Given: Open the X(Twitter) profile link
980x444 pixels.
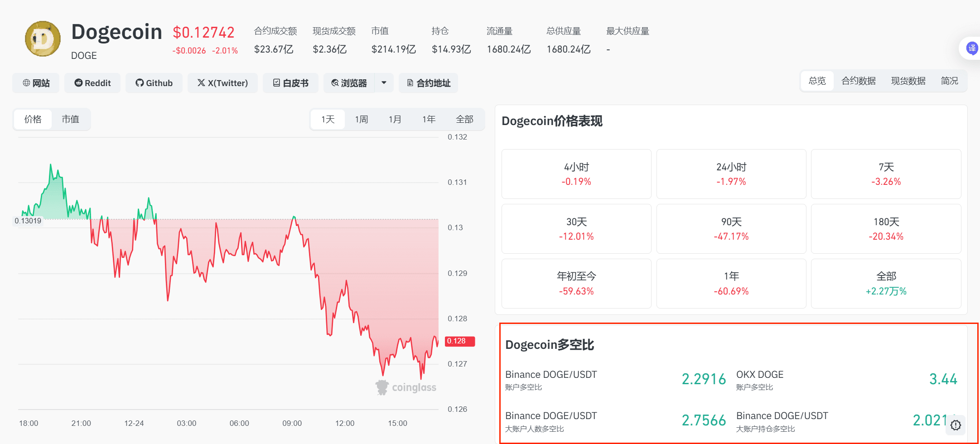Looking at the screenshot, I should tap(222, 83).
